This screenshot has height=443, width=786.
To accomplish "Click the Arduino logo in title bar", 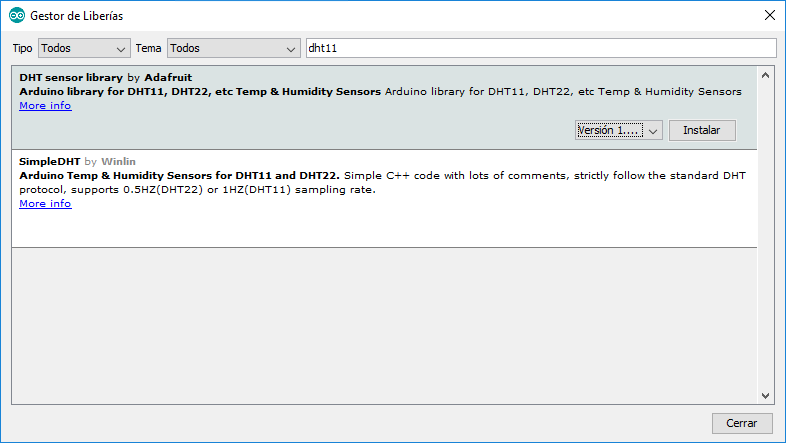I will point(16,16).
